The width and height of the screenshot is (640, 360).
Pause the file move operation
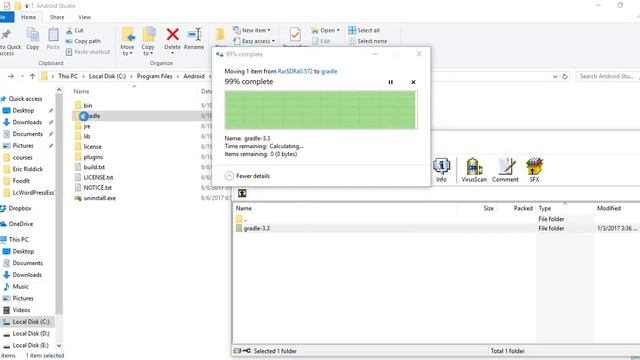click(x=391, y=82)
